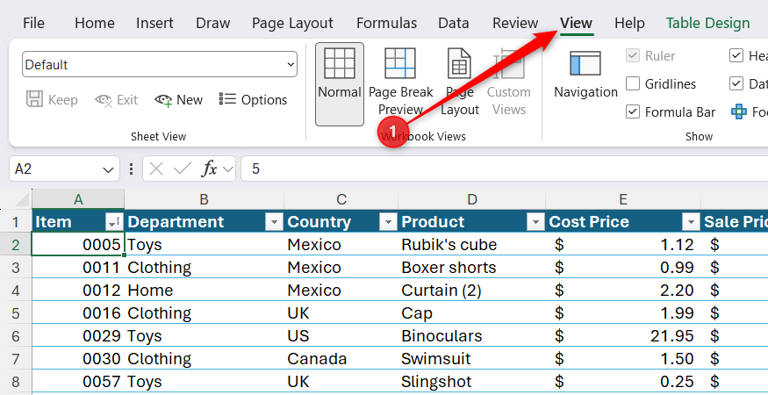Image resolution: width=768 pixels, height=395 pixels.
Task: Click the Boxer shorts cell
Action: [472, 267]
